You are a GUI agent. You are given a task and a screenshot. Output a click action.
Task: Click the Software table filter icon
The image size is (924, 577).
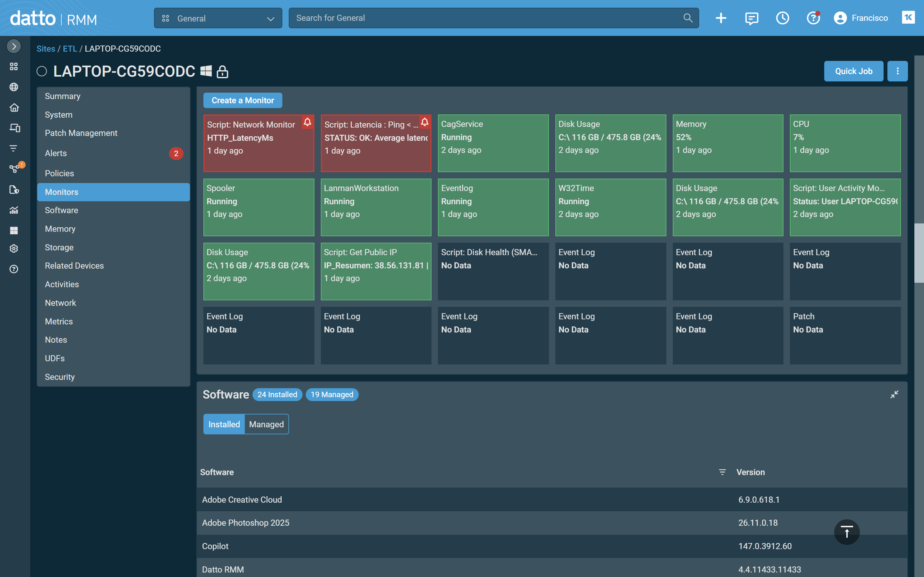722,472
